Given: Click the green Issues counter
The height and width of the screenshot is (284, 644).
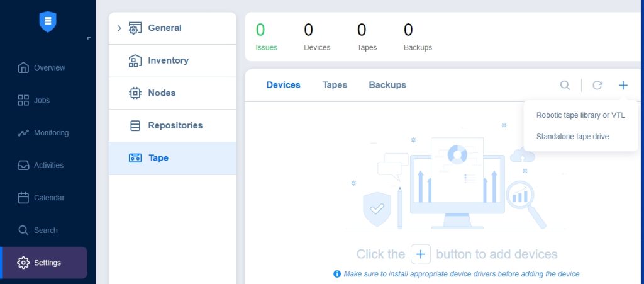Looking at the screenshot, I should coord(266,37).
